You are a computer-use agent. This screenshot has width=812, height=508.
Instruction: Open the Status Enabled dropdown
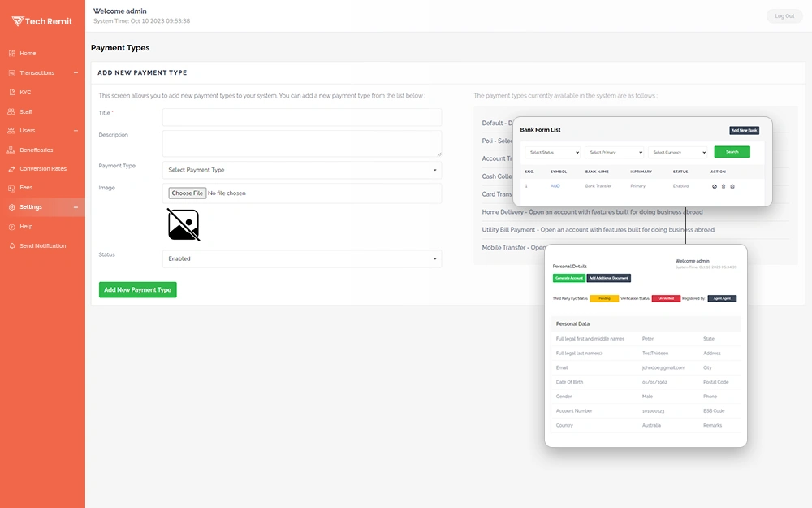[x=302, y=259]
